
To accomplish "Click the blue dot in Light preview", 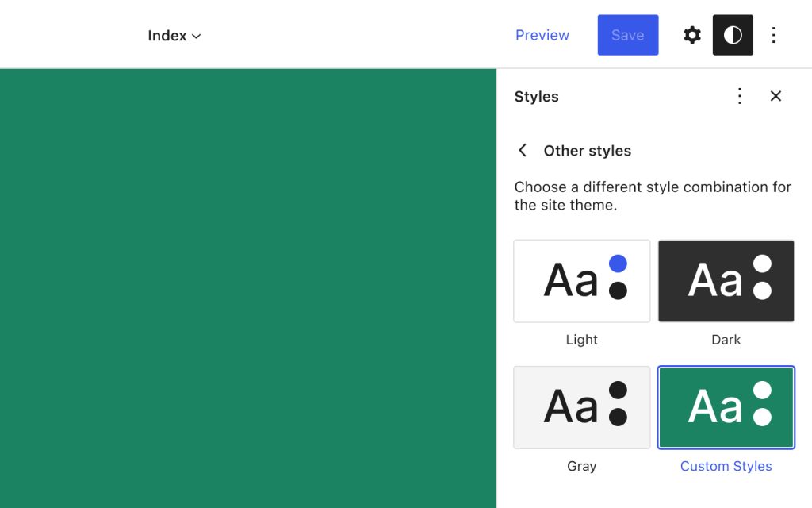I will 618,264.
